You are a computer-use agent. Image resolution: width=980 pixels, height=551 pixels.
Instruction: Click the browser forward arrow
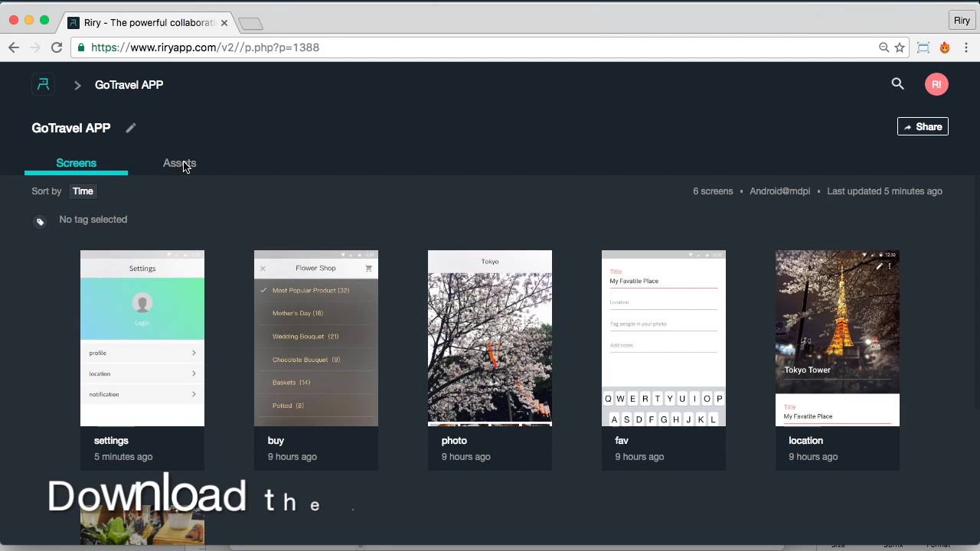[x=35, y=47]
